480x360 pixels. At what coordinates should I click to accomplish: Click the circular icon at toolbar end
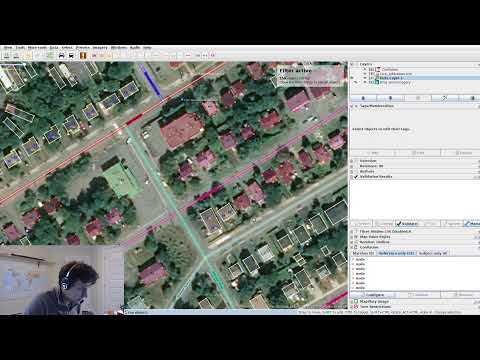[212, 55]
